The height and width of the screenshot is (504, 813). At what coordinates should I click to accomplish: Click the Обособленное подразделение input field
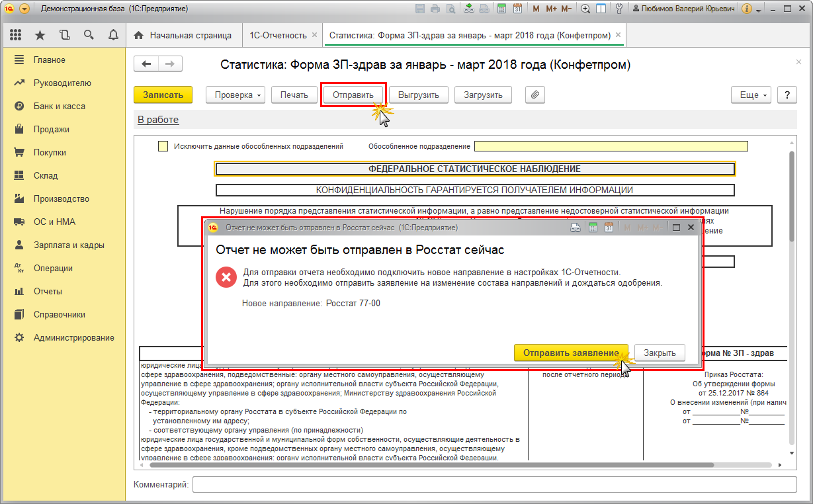coord(611,146)
